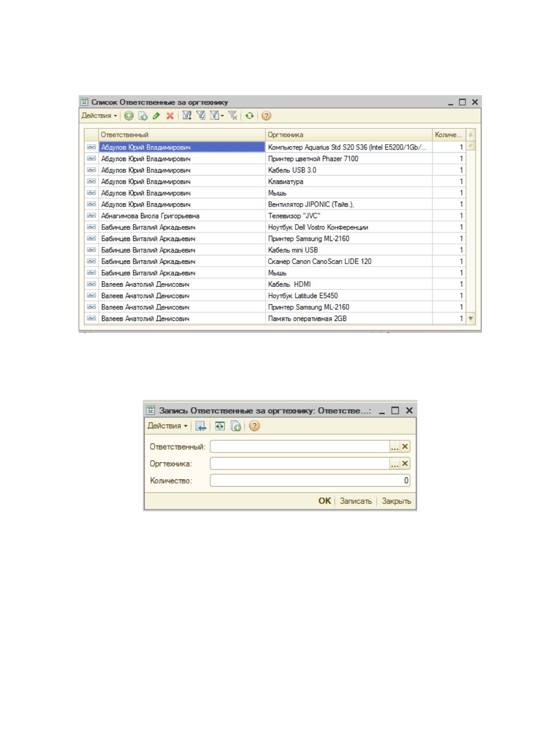Sort by the Оргтехника column header
535x756 pixels.
point(349,135)
